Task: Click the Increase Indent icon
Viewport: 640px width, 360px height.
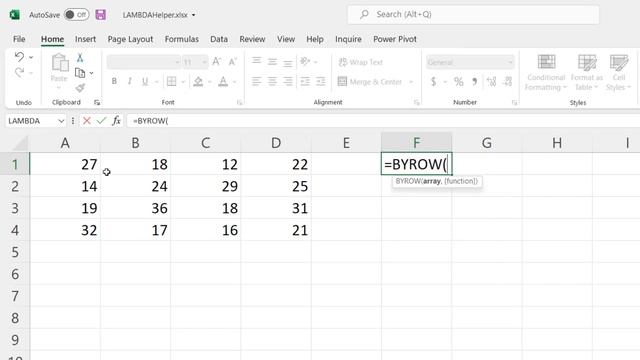Action: tap(321, 82)
